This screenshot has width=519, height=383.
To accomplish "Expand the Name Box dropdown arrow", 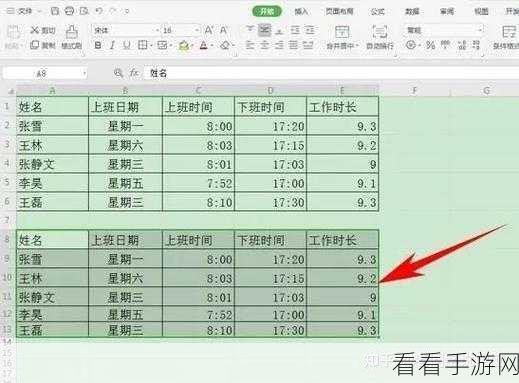I will point(84,73).
